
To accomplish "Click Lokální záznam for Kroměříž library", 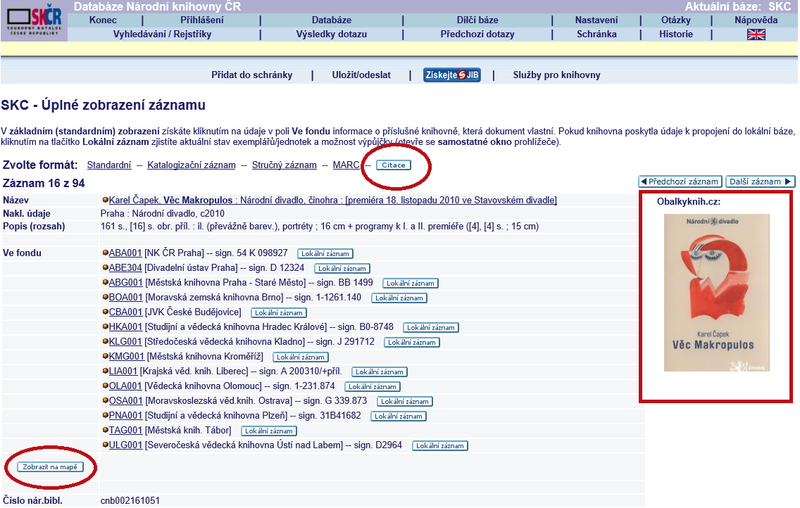I will tap(301, 357).
